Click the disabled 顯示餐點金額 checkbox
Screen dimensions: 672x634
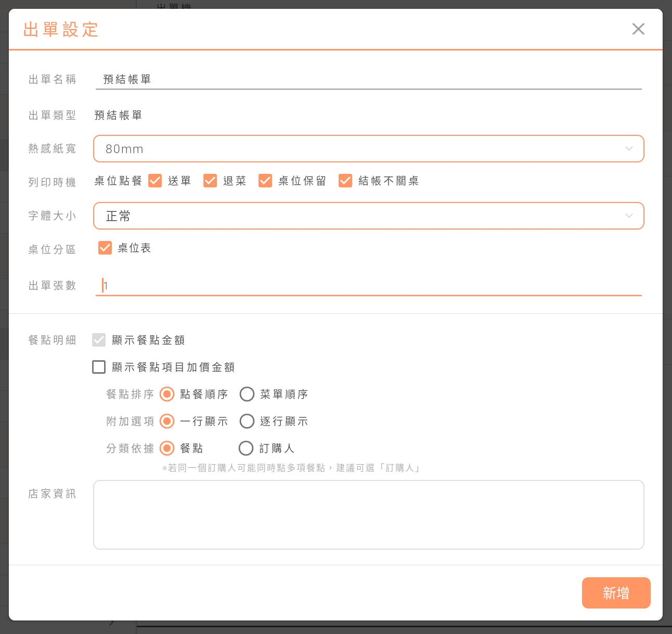99,340
